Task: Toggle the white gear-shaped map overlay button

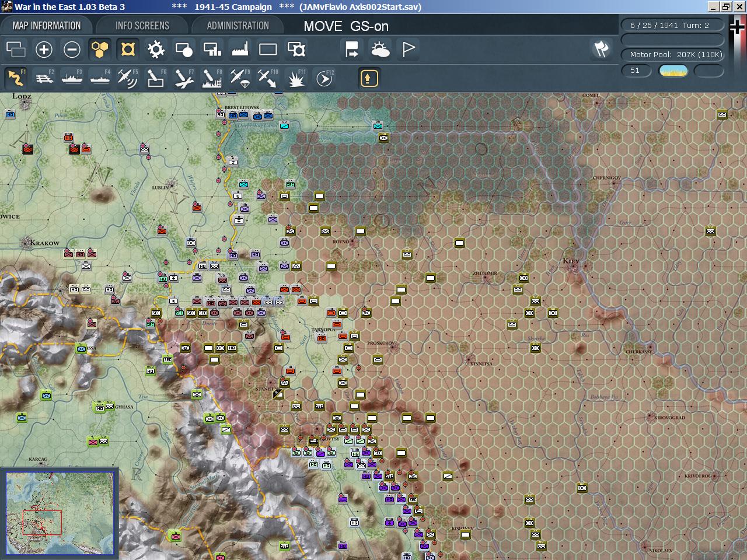Action: point(156,50)
